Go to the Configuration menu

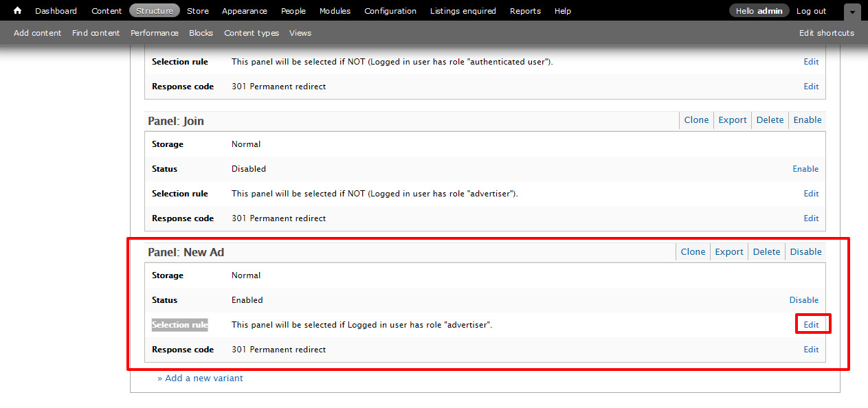(x=390, y=11)
